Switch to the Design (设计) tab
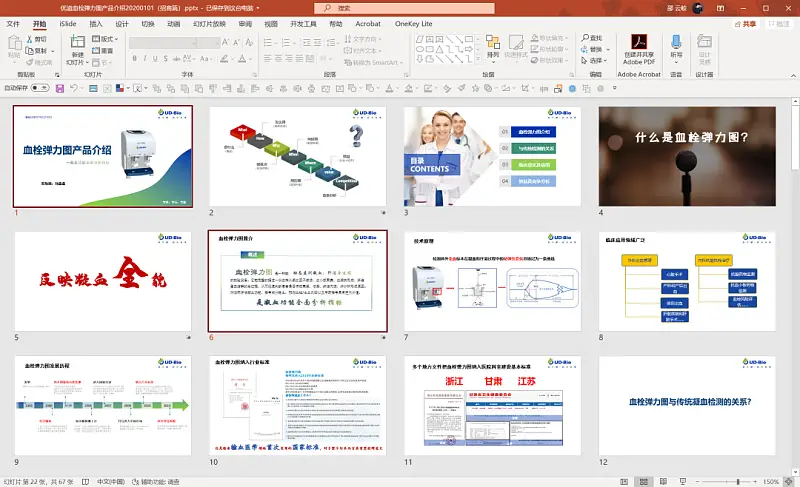 (x=122, y=24)
